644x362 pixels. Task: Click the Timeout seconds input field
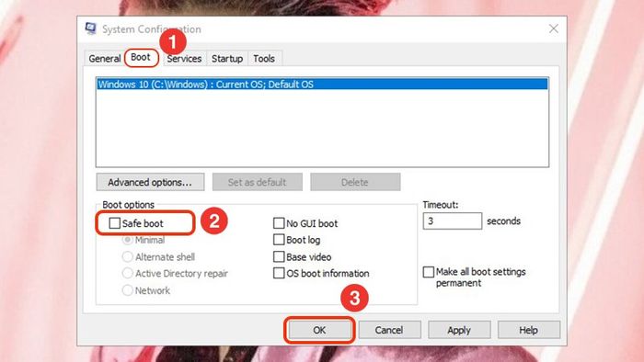click(453, 221)
